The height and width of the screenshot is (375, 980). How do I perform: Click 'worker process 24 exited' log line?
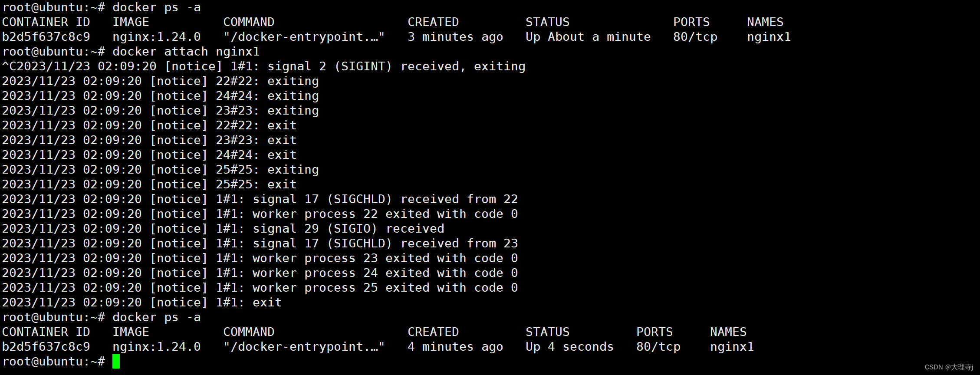260,273
